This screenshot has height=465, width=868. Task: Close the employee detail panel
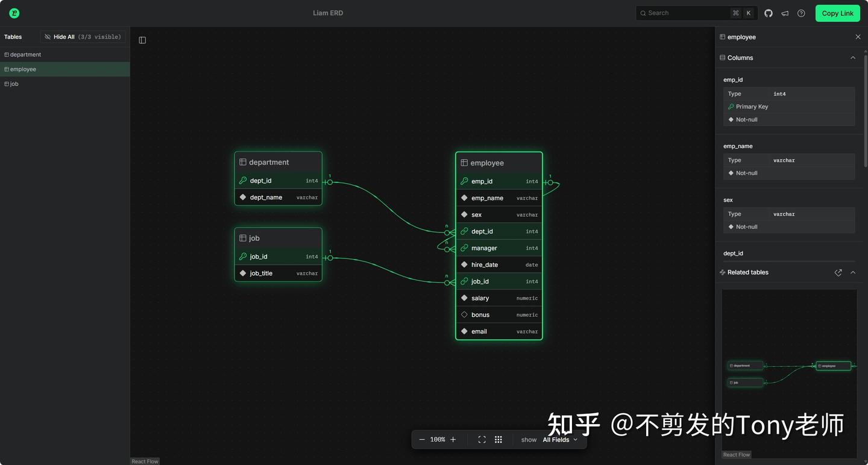coord(858,37)
